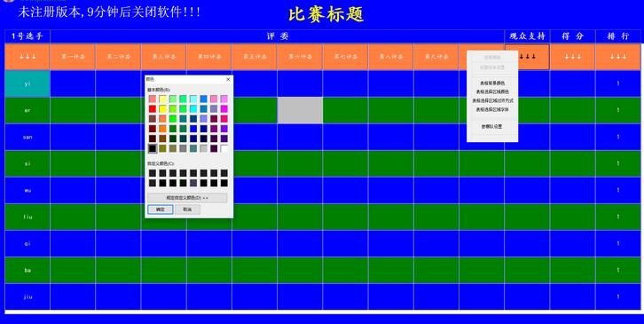Screen dimensions: 644x324
Task: Choose 表格选择区域颜色 from context menu
Action: 492,91
